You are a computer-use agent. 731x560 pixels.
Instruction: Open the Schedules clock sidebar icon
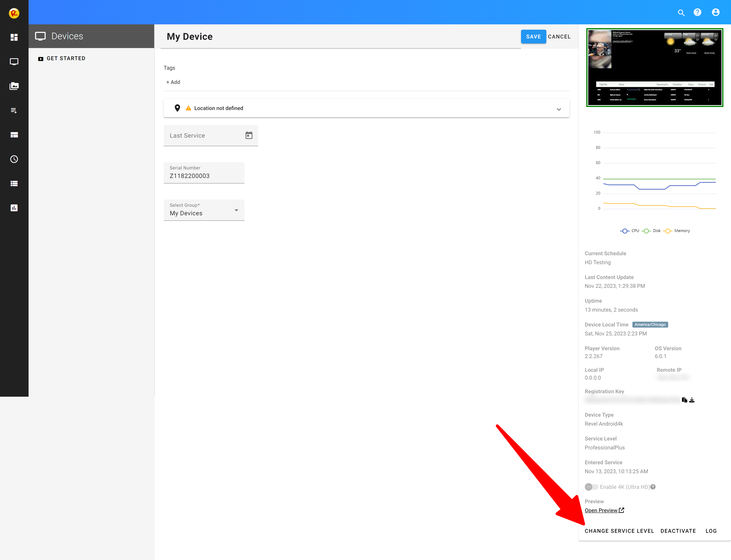pos(14,159)
